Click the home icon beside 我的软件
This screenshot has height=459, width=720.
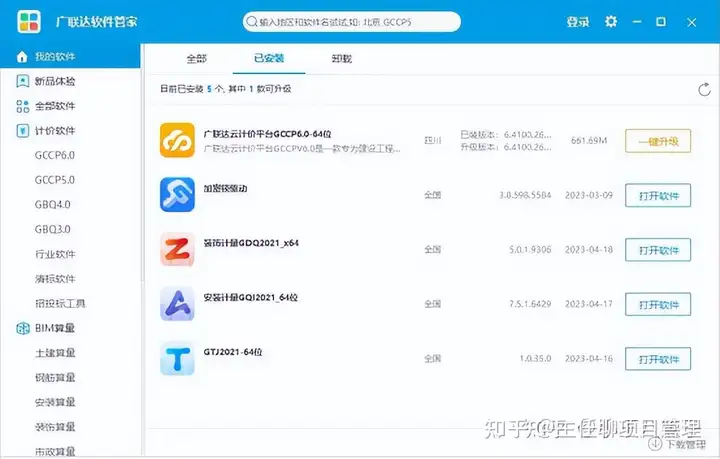(x=22, y=56)
